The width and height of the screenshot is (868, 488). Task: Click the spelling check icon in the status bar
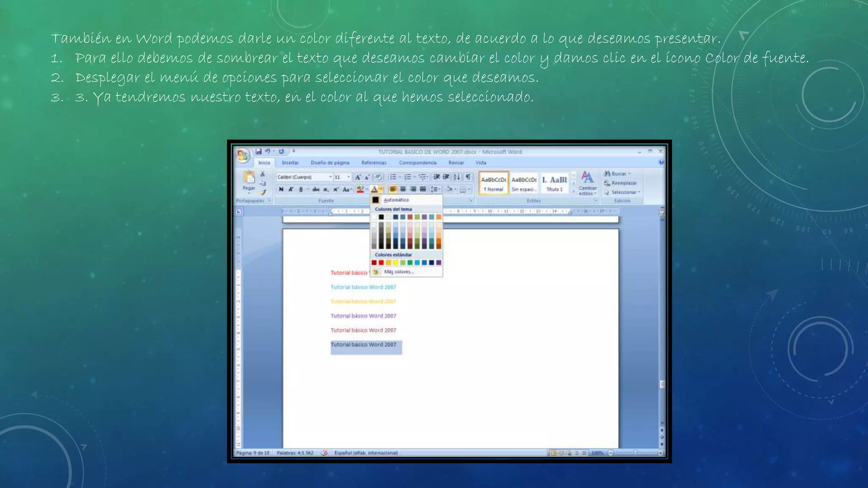(324, 453)
